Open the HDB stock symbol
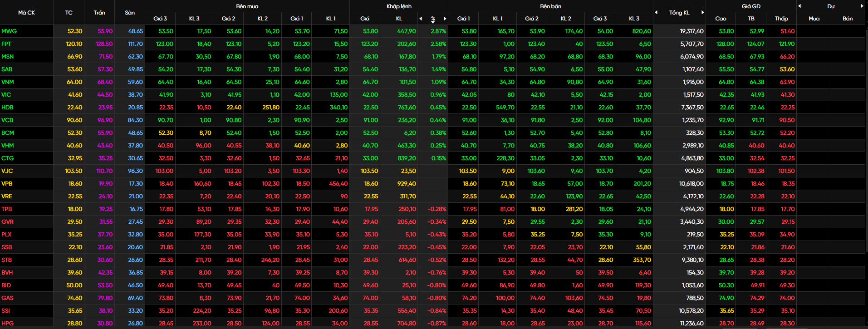This screenshot has height=329, width=868. tap(7, 108)
